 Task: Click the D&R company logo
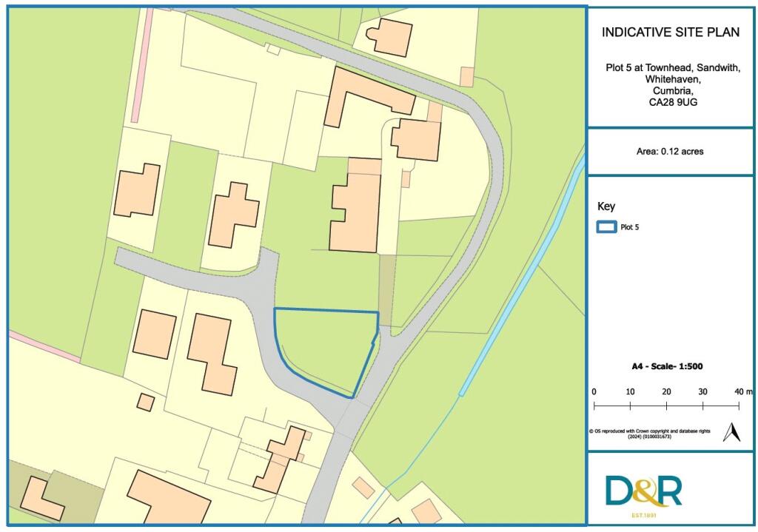pyautogui.click(x=643, y=490)
